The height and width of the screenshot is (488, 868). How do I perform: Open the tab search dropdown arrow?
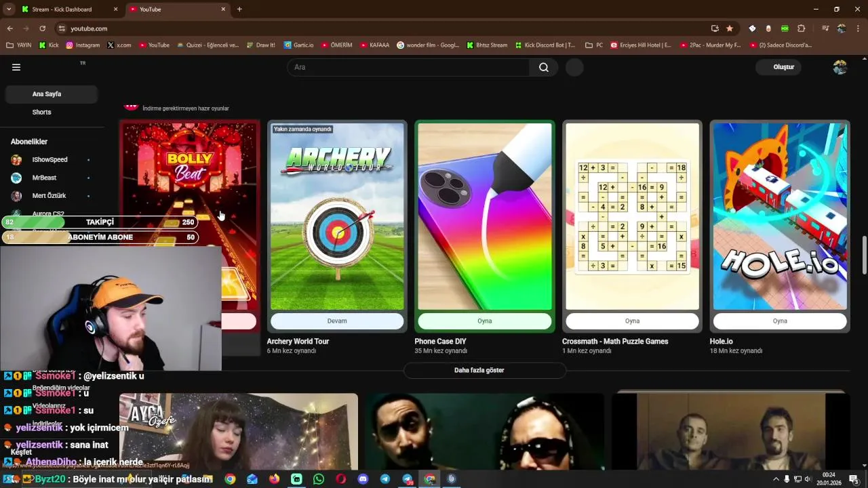click(x=9, y=9)
